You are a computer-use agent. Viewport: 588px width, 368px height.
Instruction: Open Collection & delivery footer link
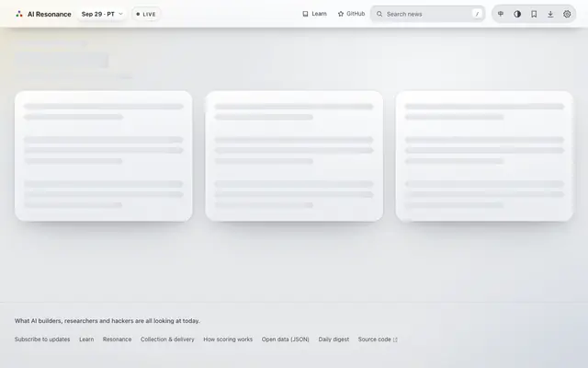[167, 339]
